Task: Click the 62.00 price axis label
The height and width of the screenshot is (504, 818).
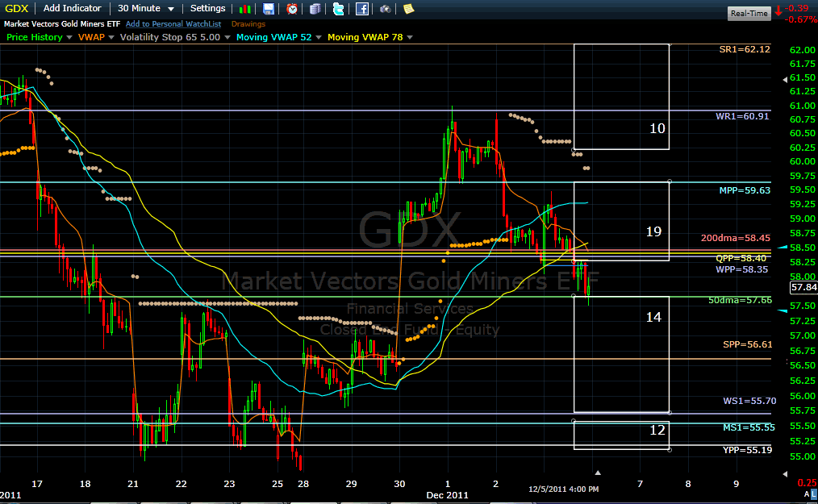Action: [803, 50]
